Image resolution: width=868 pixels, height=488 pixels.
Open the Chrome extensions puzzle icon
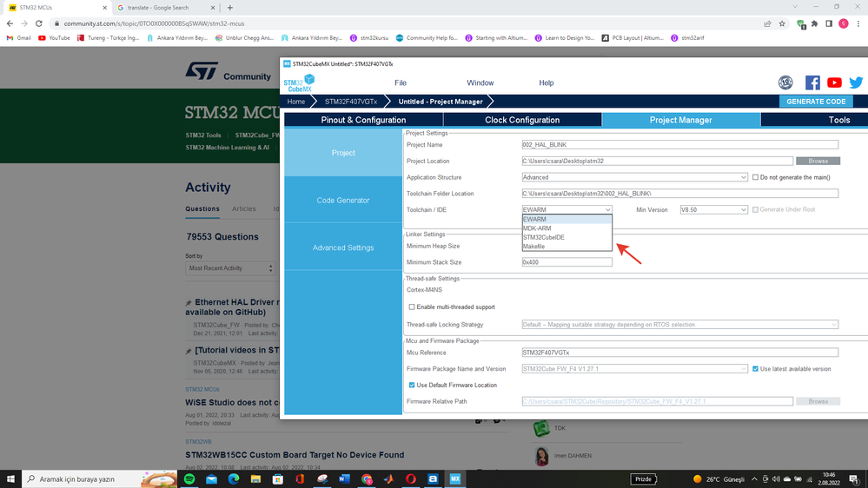point(814,23)
